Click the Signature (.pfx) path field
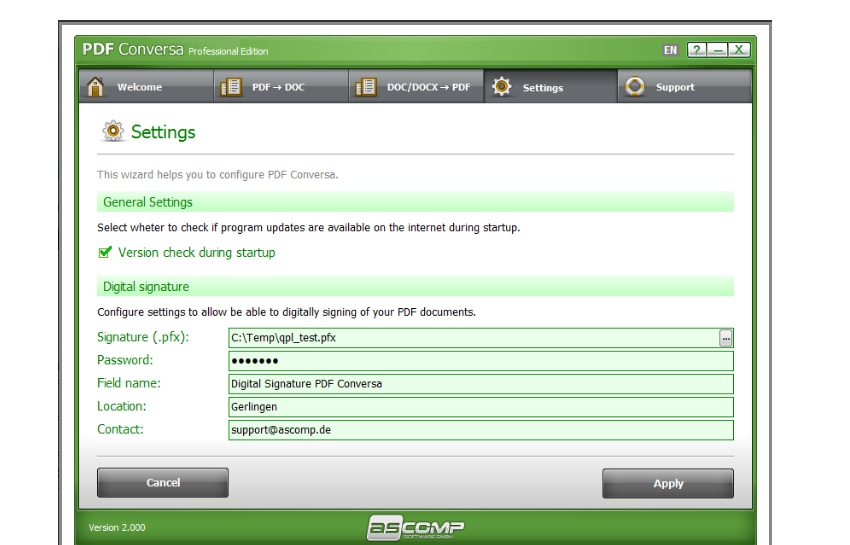This screenshot has height=545, width=850. tap(473, 338)
